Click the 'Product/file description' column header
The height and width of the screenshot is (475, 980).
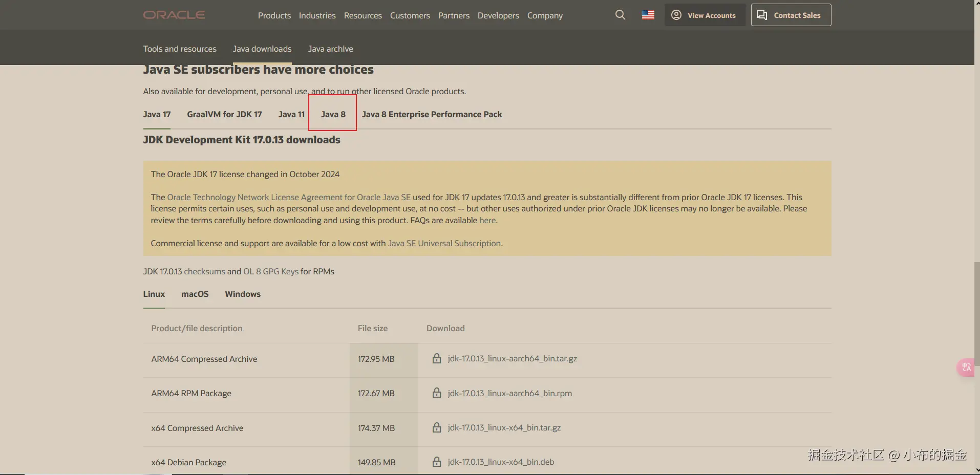tap(197, 328)
